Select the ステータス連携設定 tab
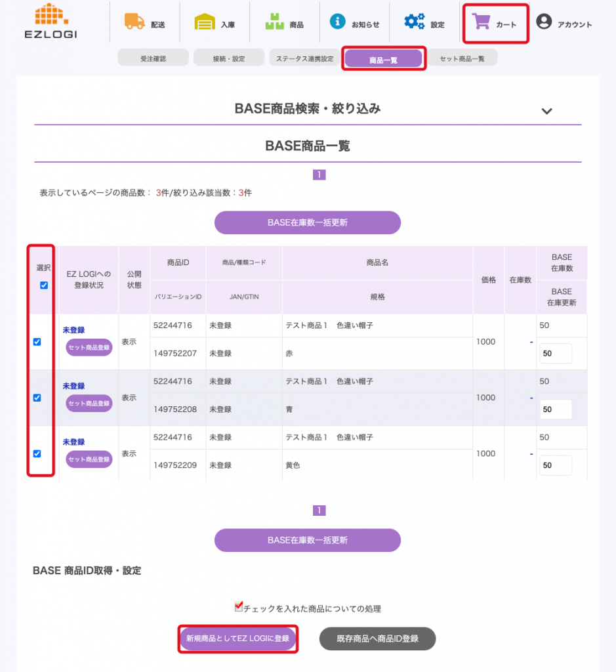 304,58
